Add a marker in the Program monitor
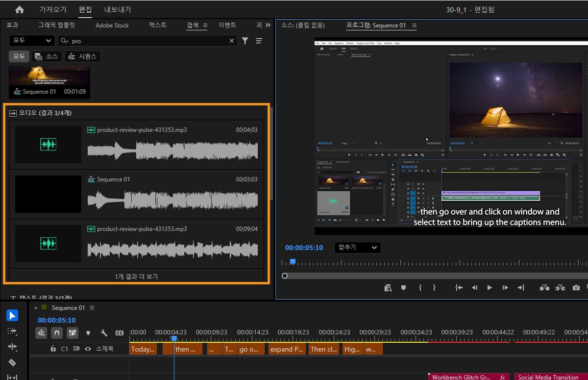The image size is (588, 380). pyautogui.click(x=403, y=288)
